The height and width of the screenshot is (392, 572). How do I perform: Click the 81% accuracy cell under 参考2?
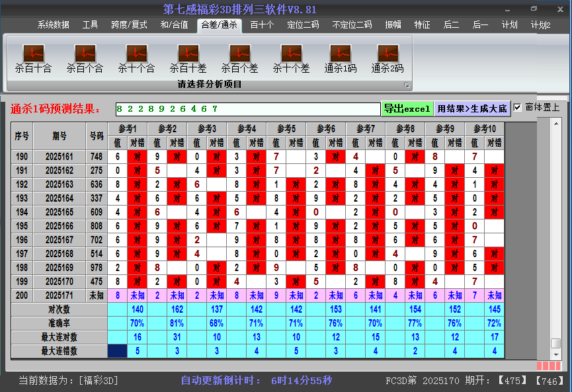tap(177, 323)
